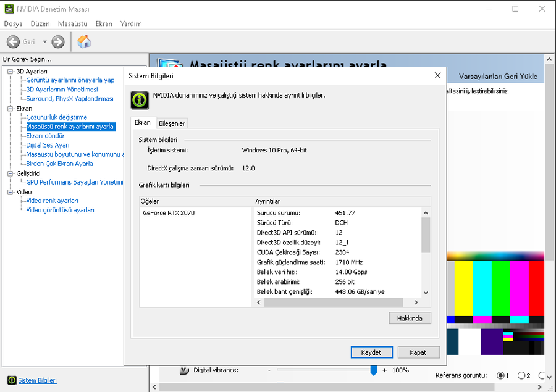This screenshot has width=556, height=392.
Task: Select reference image radio button 1
Action: click(x=500, y=375)
